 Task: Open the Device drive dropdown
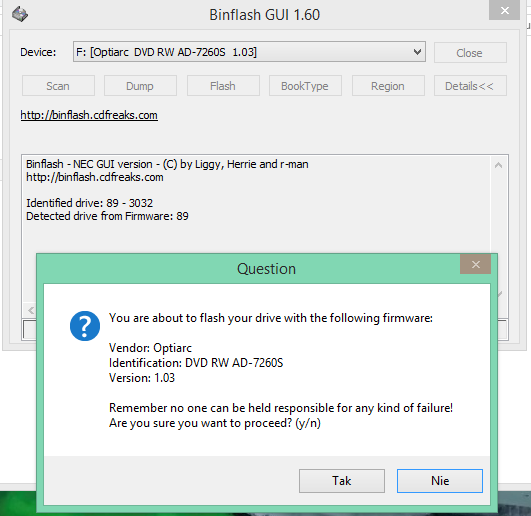249,52
